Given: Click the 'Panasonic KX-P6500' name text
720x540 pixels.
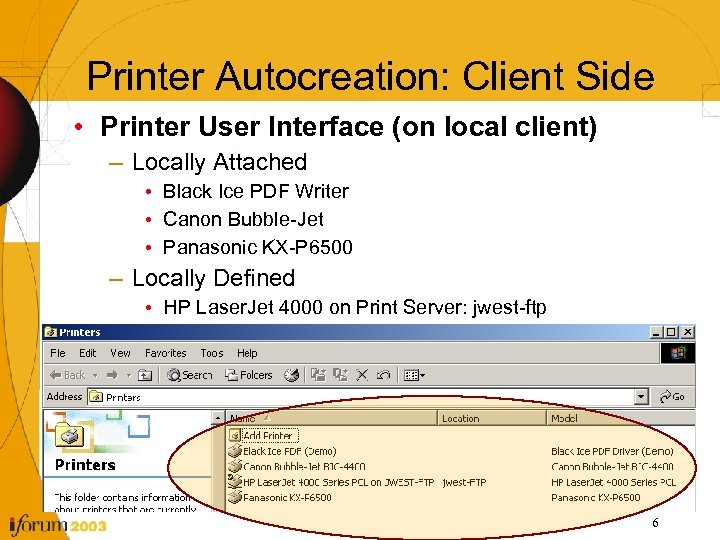Looking at the screenshot, I should tap(287, 497).
